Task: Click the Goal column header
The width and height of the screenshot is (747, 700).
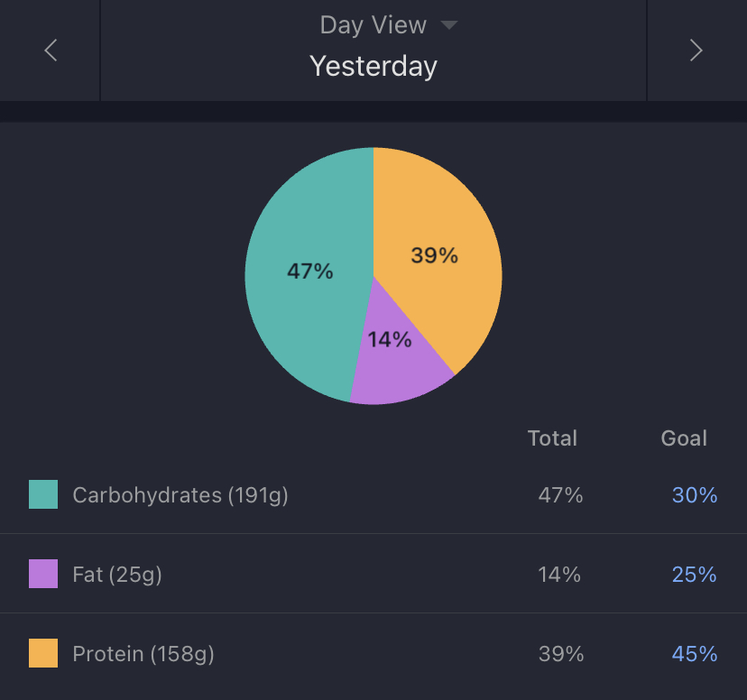Action: [684, 438]
